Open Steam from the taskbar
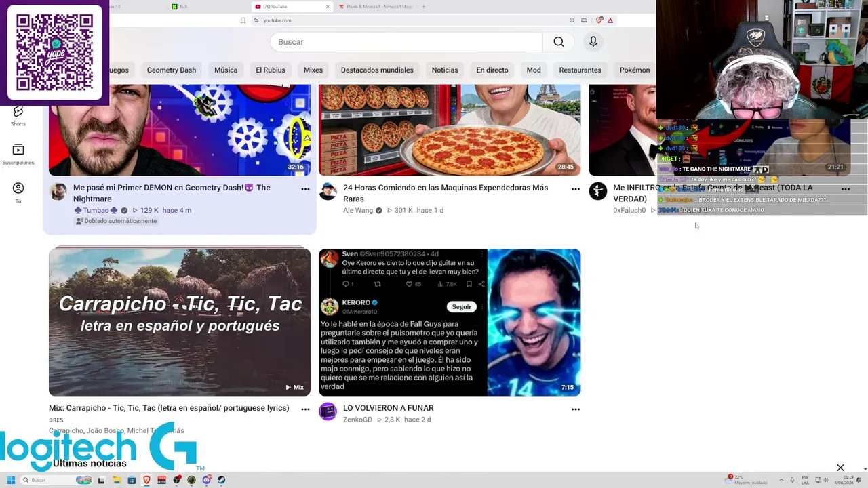 point(221,480)
